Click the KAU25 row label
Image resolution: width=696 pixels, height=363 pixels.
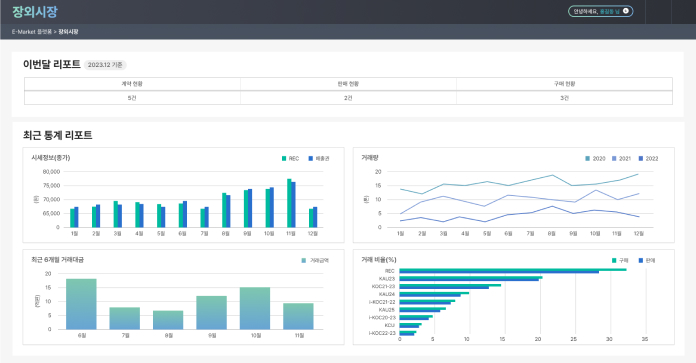[387, 310]
